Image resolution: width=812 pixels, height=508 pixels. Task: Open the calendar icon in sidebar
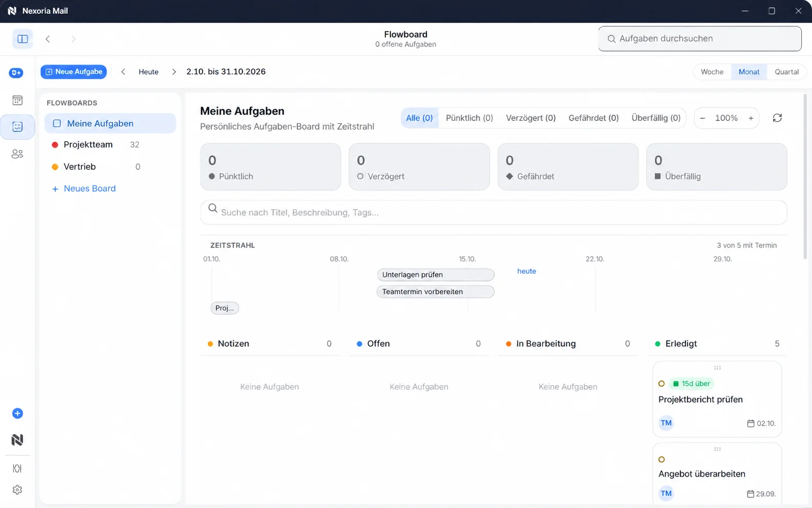[x=17, y=100]
